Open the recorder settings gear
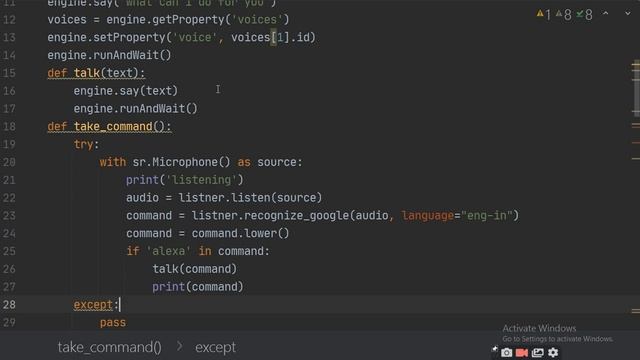Viewport: 640px width, 360px height. pyautogui.click(x=553, y=353)
